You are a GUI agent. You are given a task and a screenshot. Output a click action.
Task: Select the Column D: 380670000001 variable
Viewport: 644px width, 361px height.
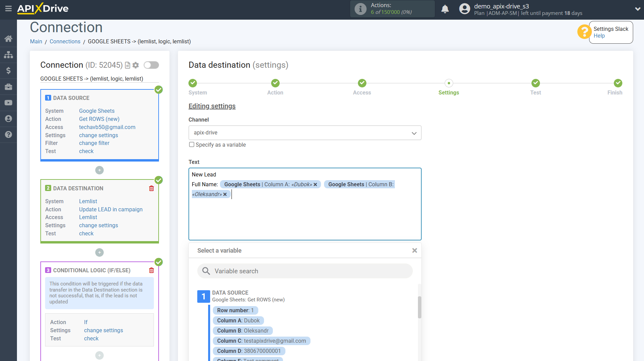click(x=249, y=351)
